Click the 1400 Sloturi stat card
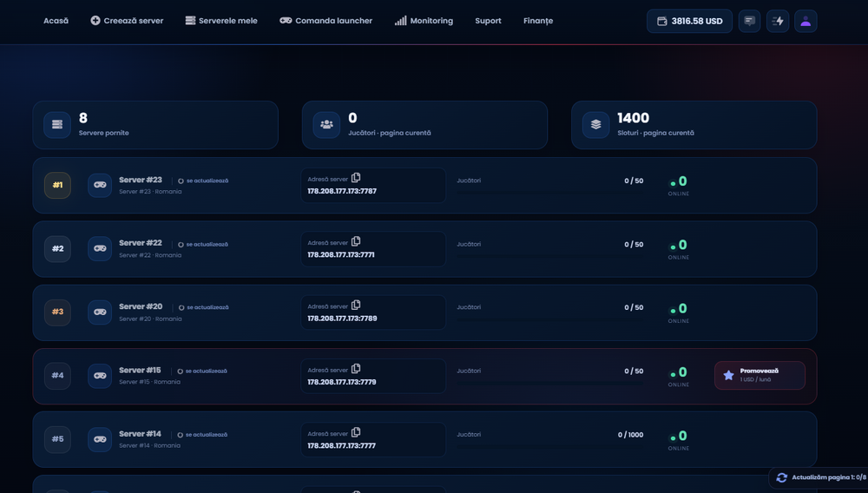The width and height of the screenshot is (868, 493). pos(694,125)
